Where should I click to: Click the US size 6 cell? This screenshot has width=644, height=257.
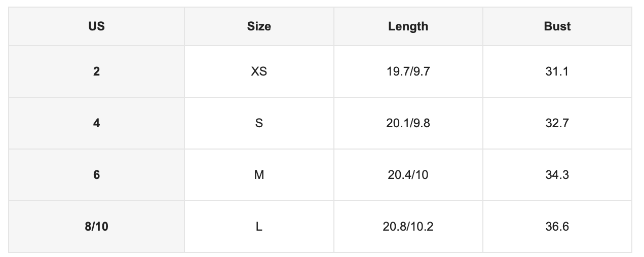pyautogui.click(x=96, y=175)
